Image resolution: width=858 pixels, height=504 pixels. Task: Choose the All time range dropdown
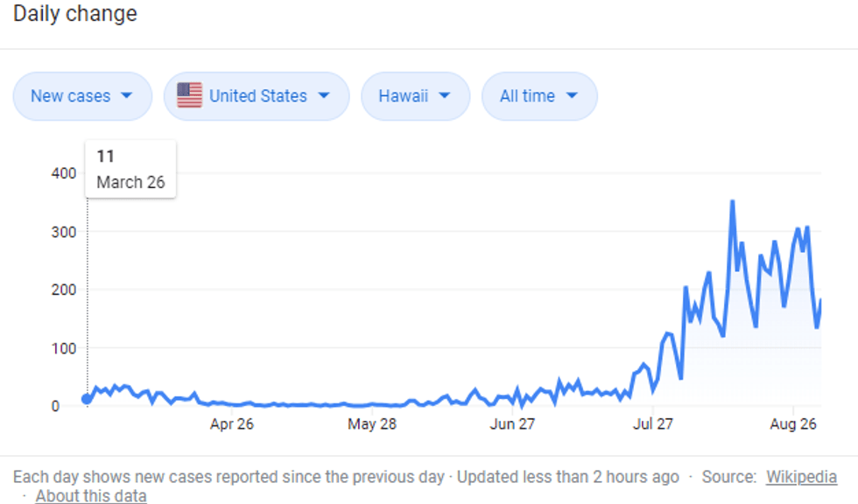(538, 95)
